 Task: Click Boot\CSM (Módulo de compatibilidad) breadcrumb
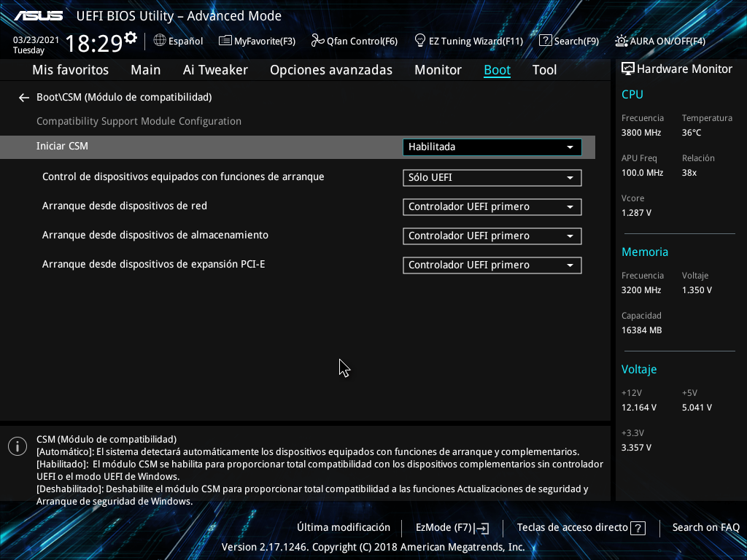coord(124,97)
